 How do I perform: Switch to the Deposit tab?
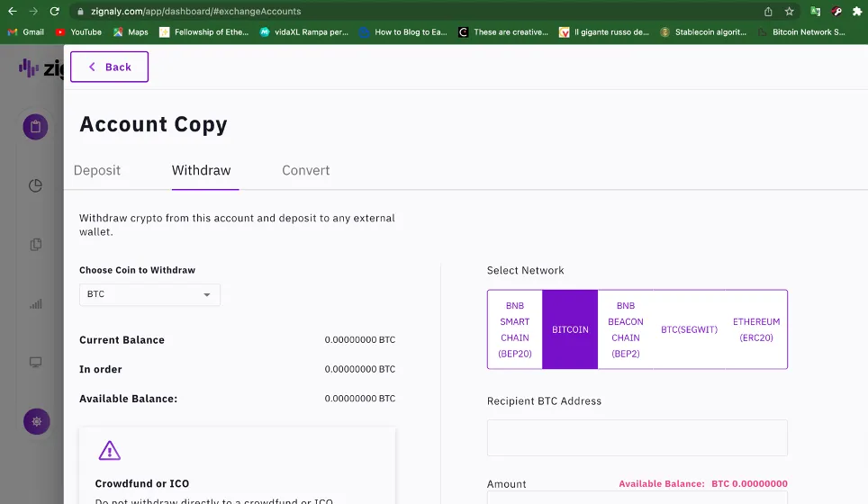97,170
